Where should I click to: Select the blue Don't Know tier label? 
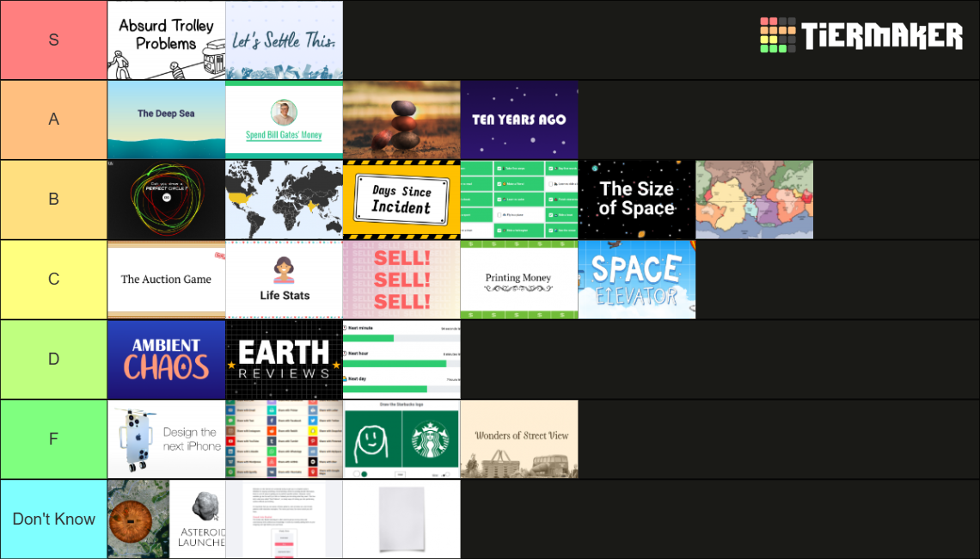point(53,519)
